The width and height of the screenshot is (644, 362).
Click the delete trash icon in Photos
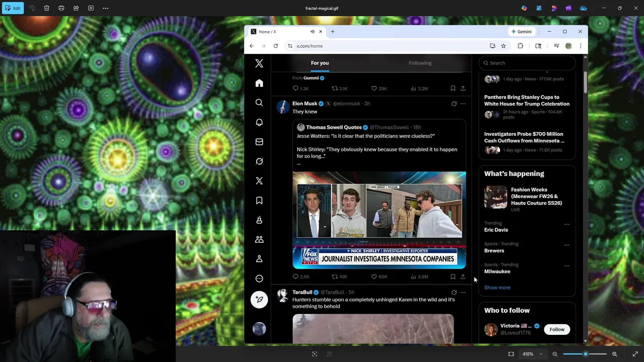click(47, 8)
